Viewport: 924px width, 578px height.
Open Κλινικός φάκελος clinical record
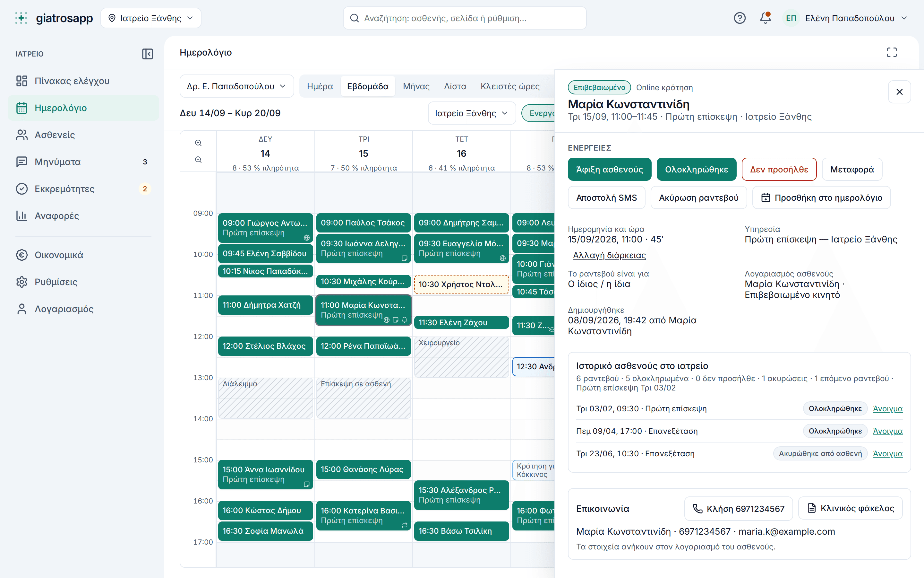click(850, 508)
